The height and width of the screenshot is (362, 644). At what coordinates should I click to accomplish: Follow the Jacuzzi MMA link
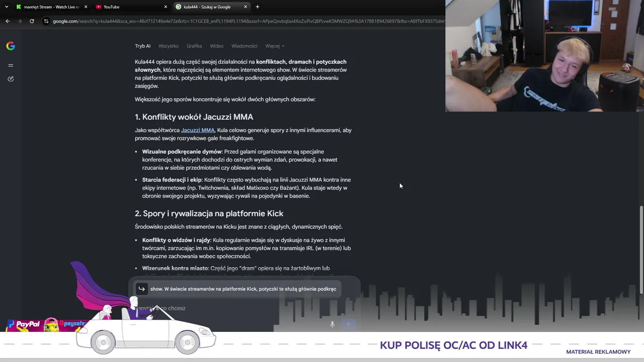(198, 130)
